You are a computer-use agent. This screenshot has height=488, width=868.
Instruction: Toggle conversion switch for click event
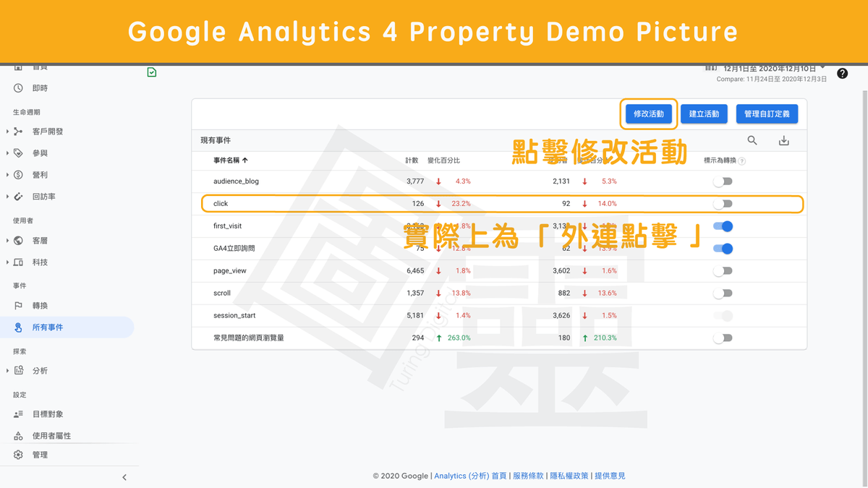[x=723, y=204]
